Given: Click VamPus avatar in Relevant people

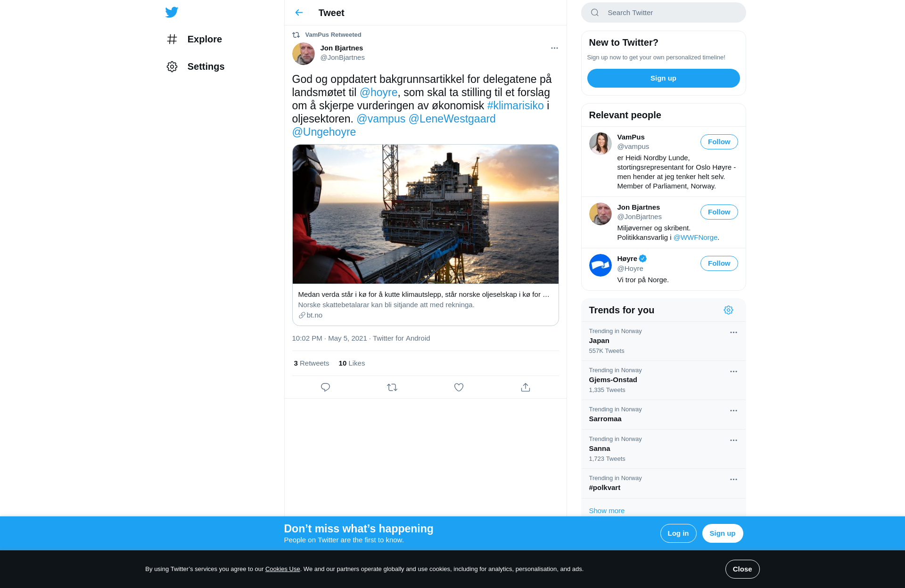Looking at the screenshot, I should [x=600, y=143].
